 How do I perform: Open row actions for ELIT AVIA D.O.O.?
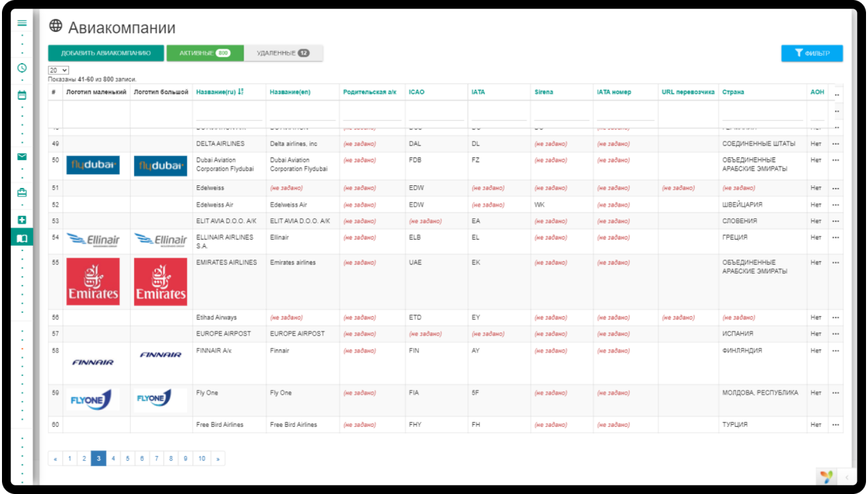pyautogui.click(x=835, y=221)
